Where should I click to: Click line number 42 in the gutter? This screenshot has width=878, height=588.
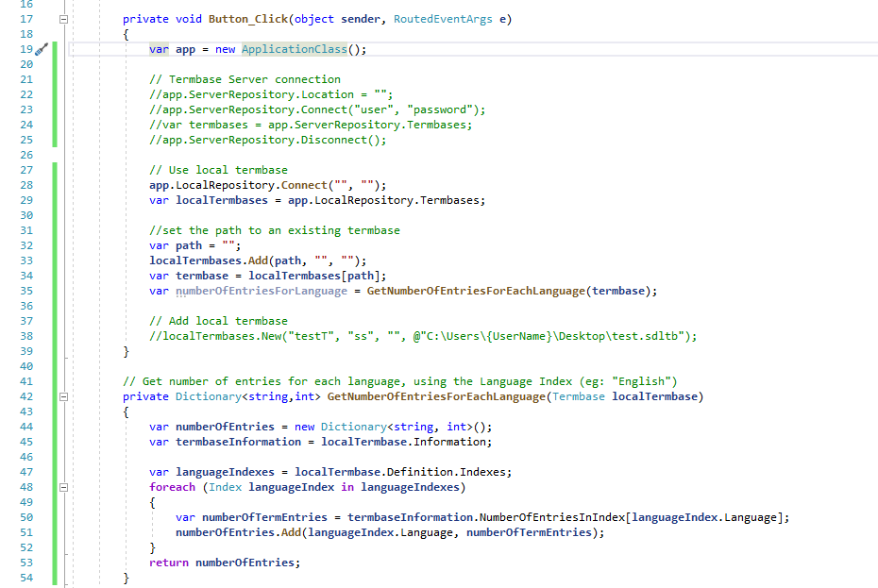[26, 397]
